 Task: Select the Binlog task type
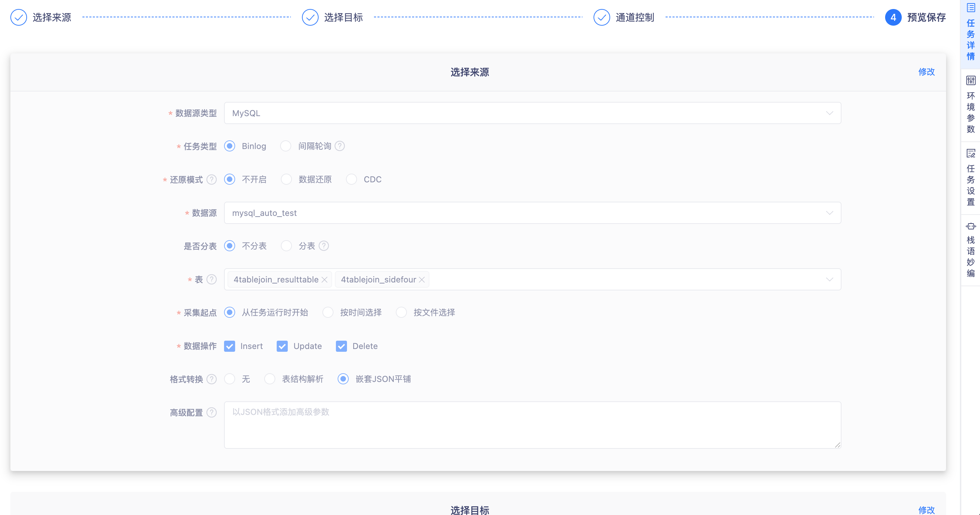click(x=229, y=146)
